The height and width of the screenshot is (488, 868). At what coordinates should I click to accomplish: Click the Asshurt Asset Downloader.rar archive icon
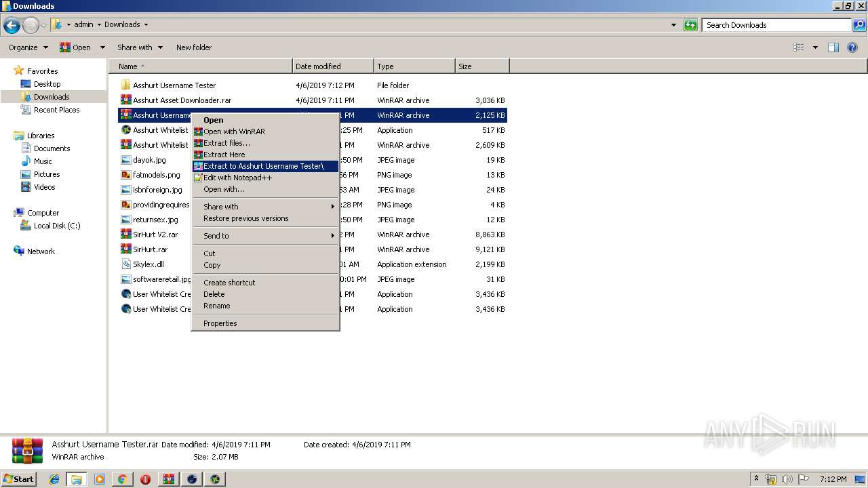[x=125, y=100]
